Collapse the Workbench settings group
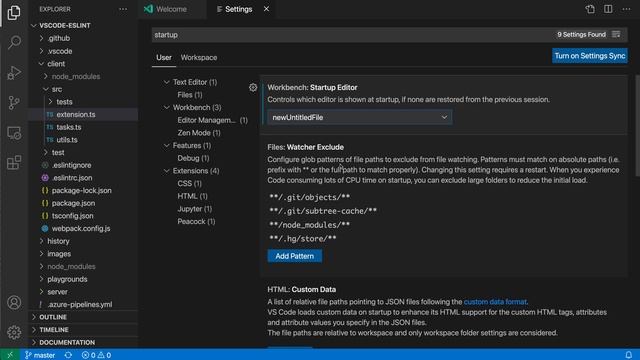Screen dimensions: 640x360 [x=167, y=107]
